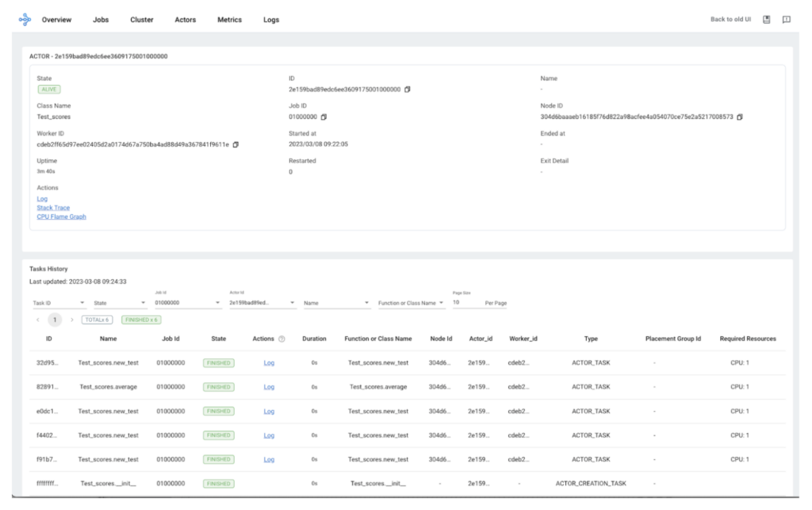812x510 pixels.
Task: Open the State filter dropdown
Action: pos(120,302)
